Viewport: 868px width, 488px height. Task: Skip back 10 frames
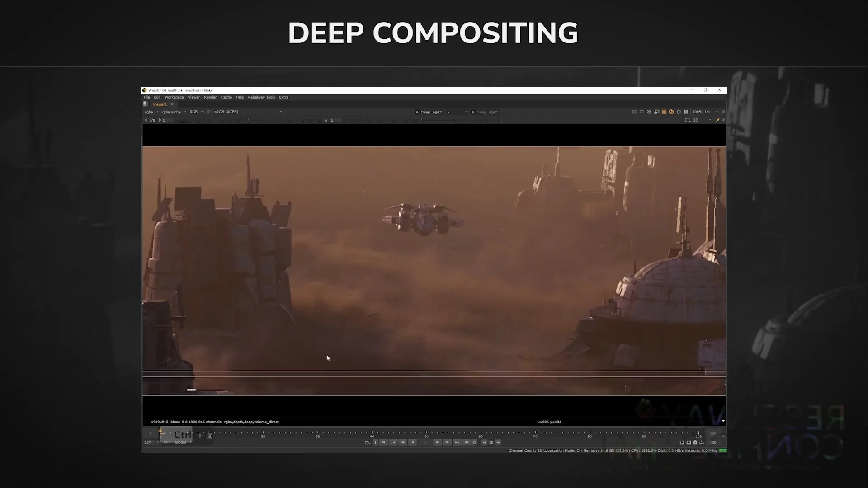(484, 443)
